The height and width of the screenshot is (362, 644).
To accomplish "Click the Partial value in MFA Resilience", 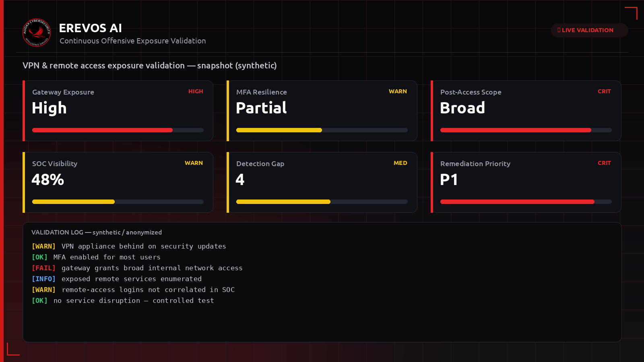I will 261,108.
